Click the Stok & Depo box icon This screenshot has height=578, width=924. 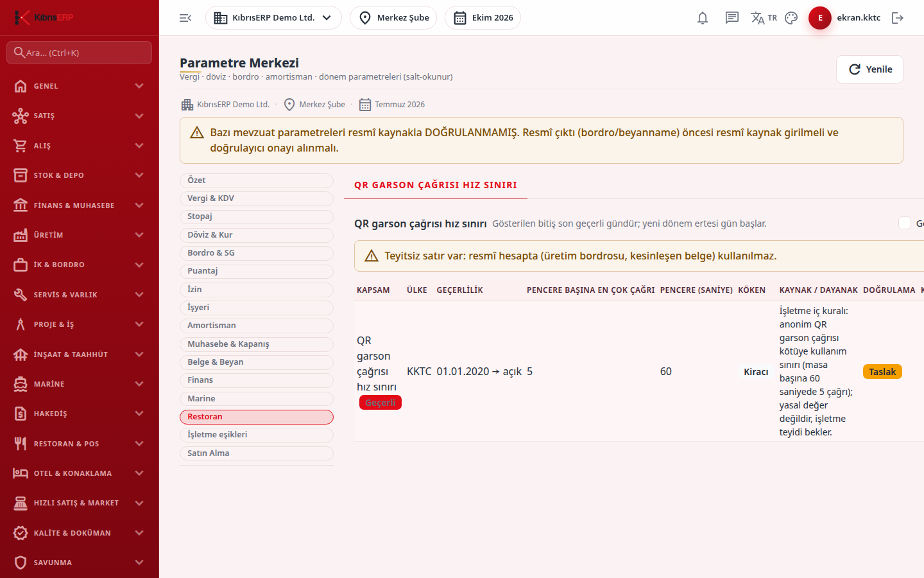click(21, 175)
